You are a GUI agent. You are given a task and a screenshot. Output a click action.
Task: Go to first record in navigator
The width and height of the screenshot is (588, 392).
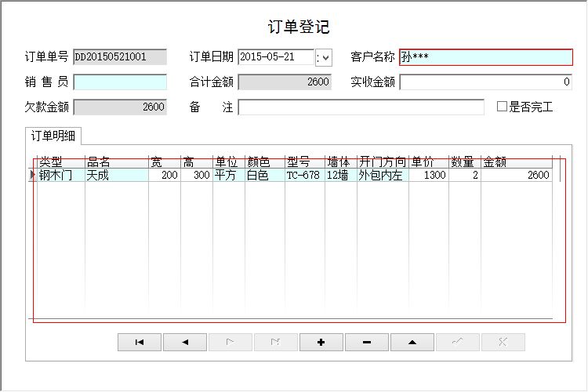tap(139, 342)
